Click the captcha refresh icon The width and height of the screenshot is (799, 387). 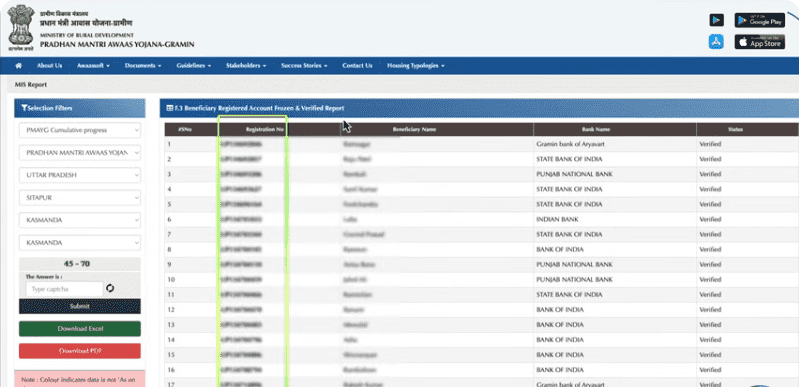[x=110, y=289]
